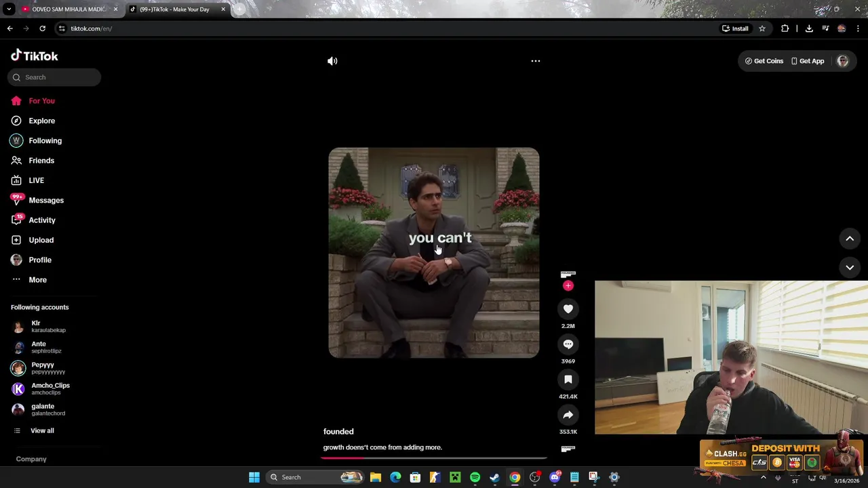The image size is (868, 488).
Task: Go to the next video with down arrow
Action: [850, 268]
